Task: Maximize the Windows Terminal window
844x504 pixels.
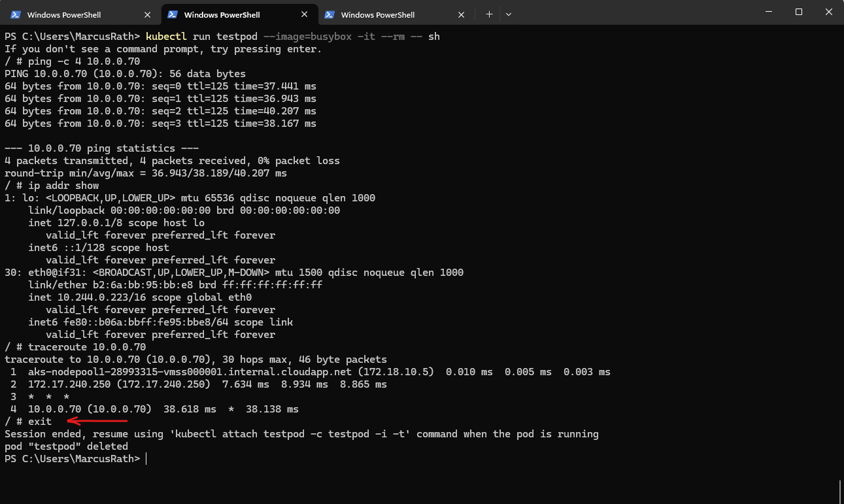Action: [798, 12]
